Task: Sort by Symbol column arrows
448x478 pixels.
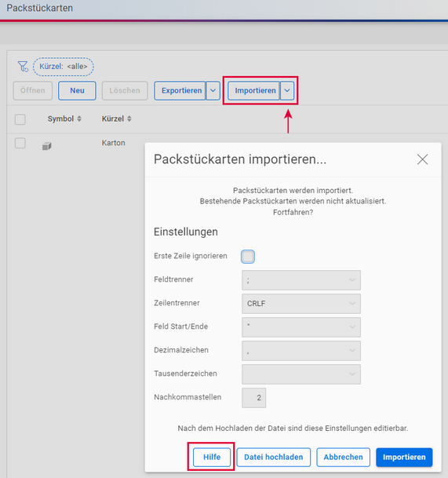Action: [x=79, y=119]
